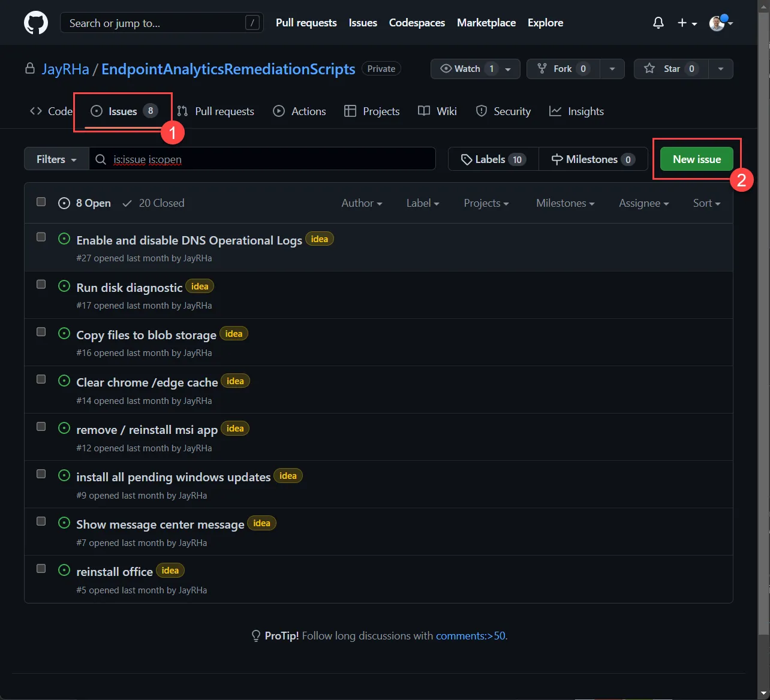Click the open-issue icon for Show message center message

(64, 523)
